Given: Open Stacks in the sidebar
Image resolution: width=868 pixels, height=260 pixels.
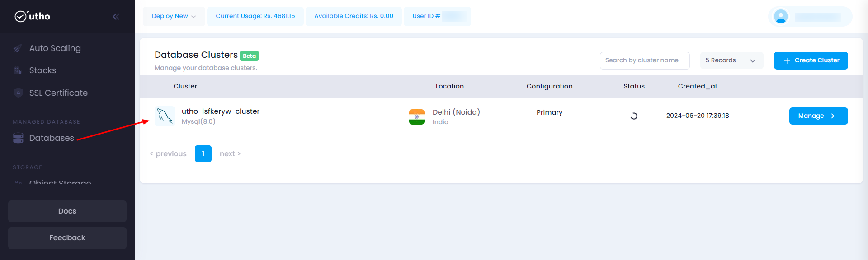Looking at the screenshot, I should (x=42, y=70).
